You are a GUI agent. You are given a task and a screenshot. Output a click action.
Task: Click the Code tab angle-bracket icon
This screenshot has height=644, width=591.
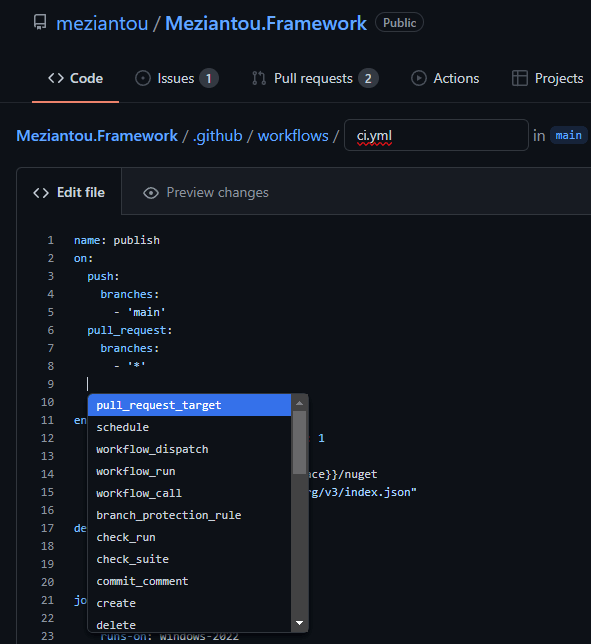pyautogui.click(x=56, y=78)
